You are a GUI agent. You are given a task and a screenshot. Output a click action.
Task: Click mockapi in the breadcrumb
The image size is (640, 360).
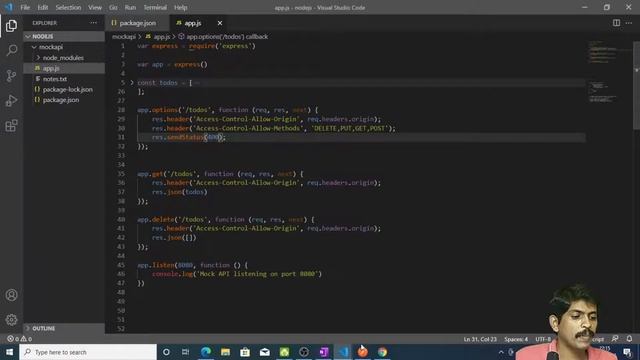124,37
